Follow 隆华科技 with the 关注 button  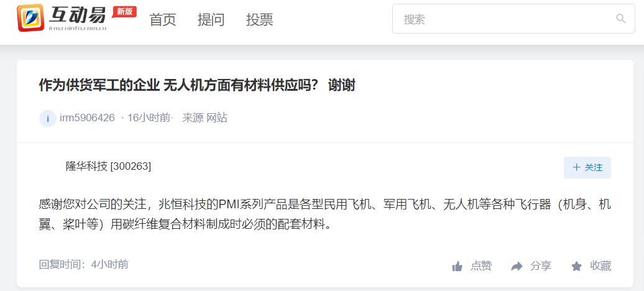(x=587, y=167)
